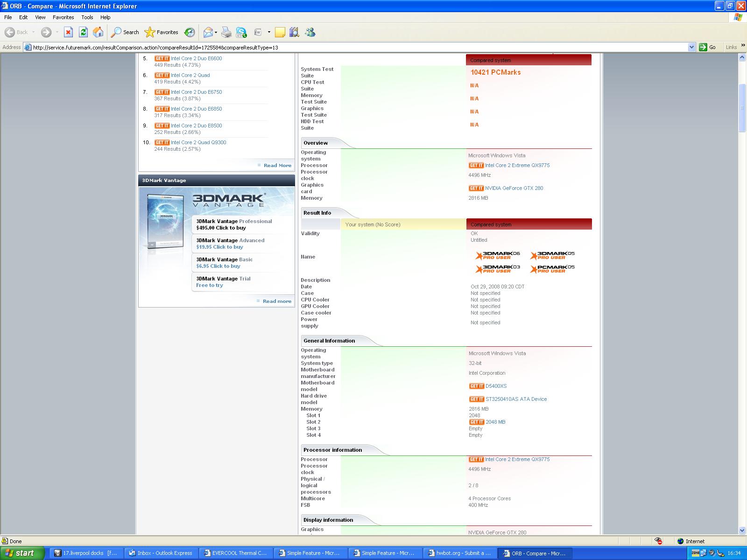Select 3DMark Vantage Professional $495.00 option
The image size is (747, 560).
234,224
